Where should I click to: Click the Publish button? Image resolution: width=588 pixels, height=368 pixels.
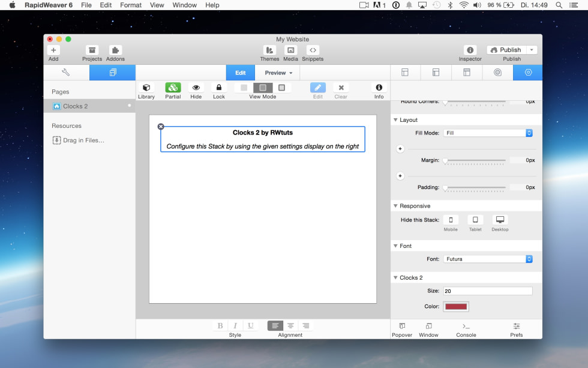(506, 50)
